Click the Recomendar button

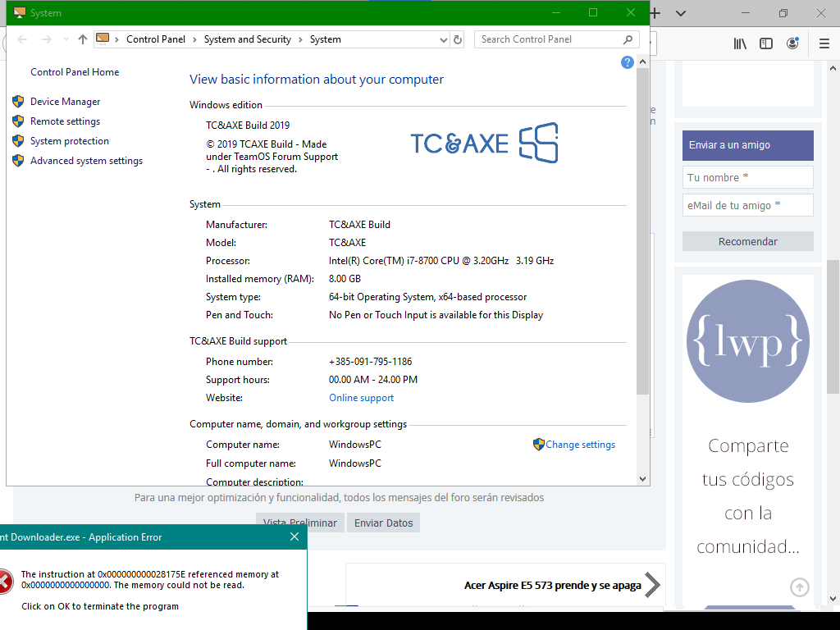pyautogui.click(x=748, y=241)
